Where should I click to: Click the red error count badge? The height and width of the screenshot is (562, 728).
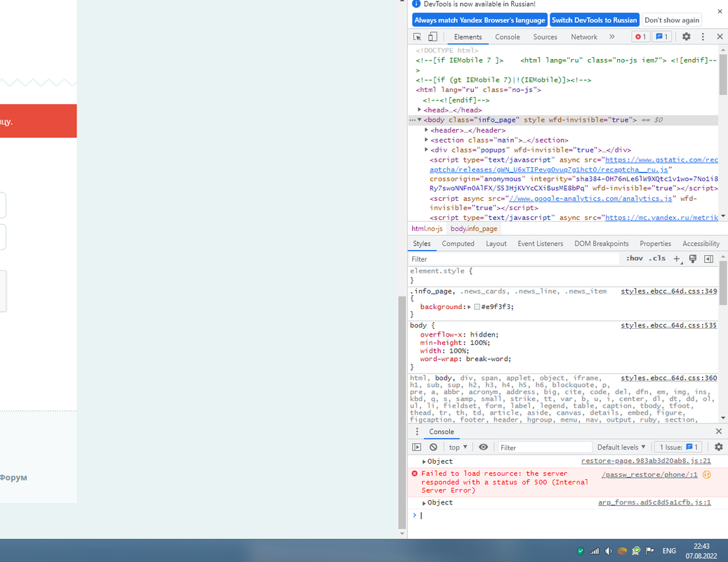[x=641, y=37]
